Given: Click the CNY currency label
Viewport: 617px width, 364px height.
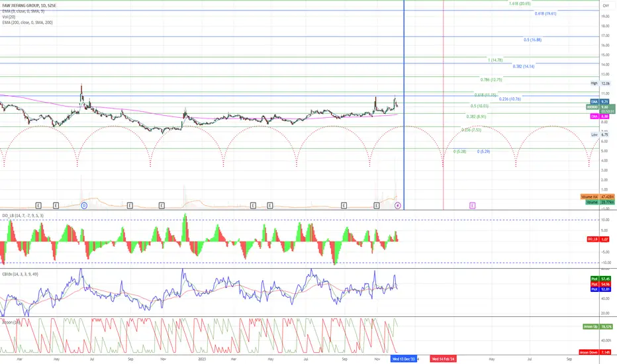Looking at the screenshot, I should pyautogui.click(x=606, y=5).
